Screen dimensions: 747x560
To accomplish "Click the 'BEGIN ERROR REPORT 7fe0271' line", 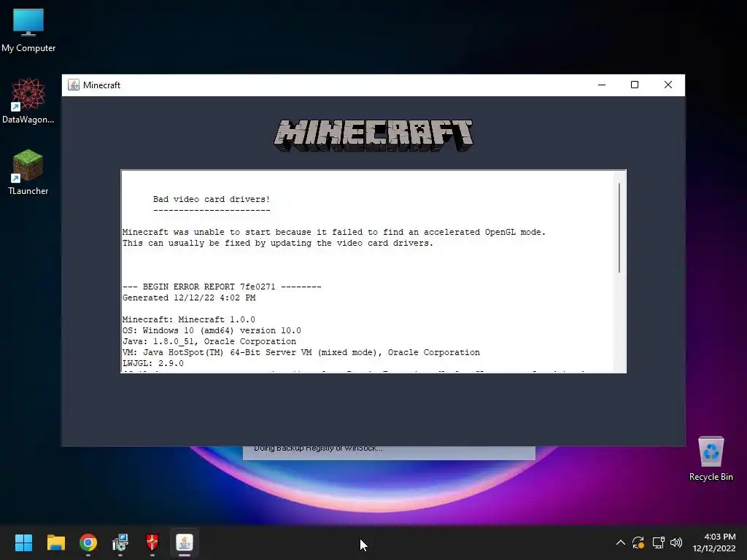I will (222, 287).
